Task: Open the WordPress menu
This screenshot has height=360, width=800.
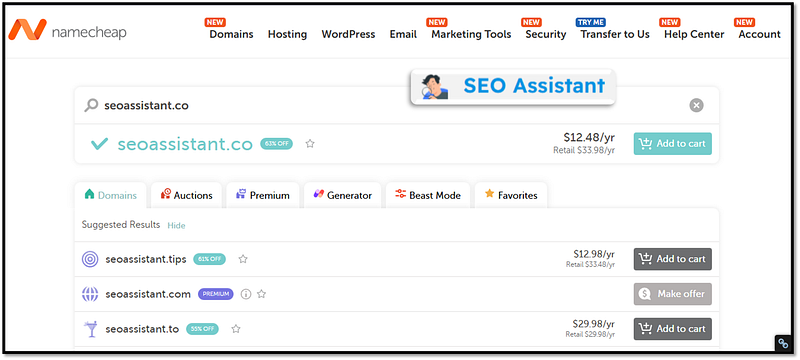Action: click(348, 34)
